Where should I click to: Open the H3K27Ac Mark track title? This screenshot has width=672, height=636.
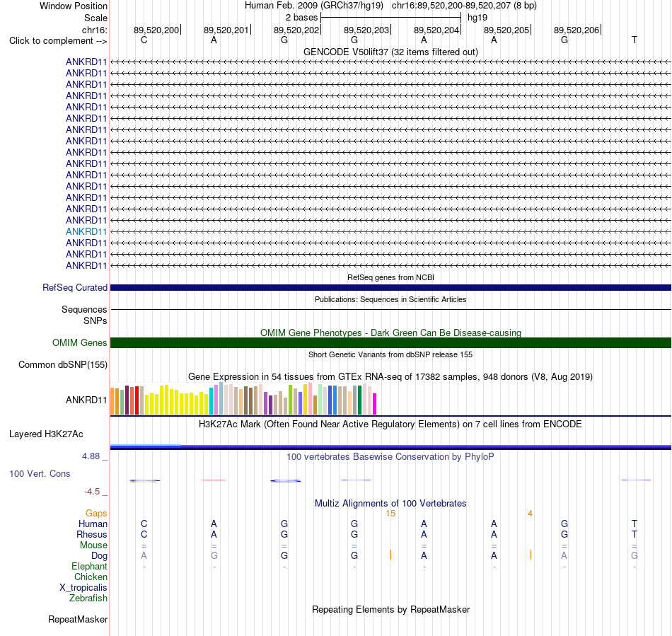point(390,424)
